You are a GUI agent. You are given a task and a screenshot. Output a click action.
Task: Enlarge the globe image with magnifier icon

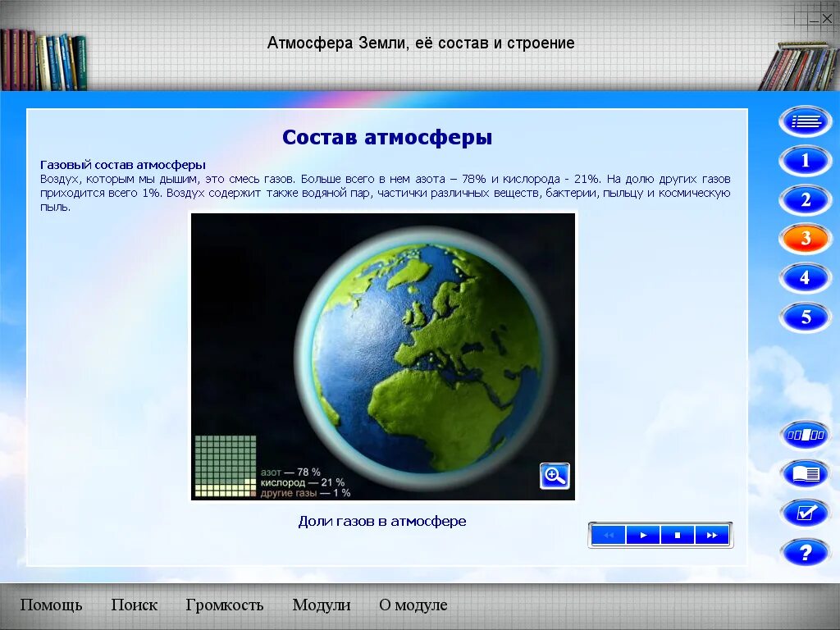[x=555, y=476]
